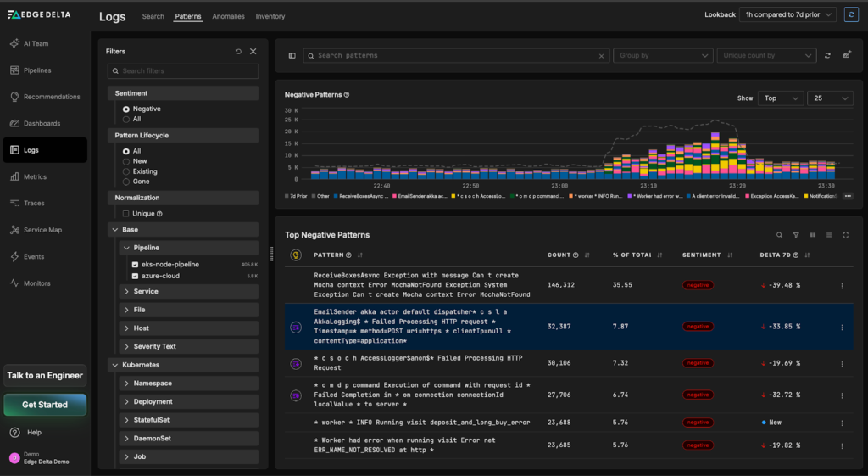Click the refresh icon beside Lookback
The width and height of the screenshot is (868, 476).
pos(851,15)
